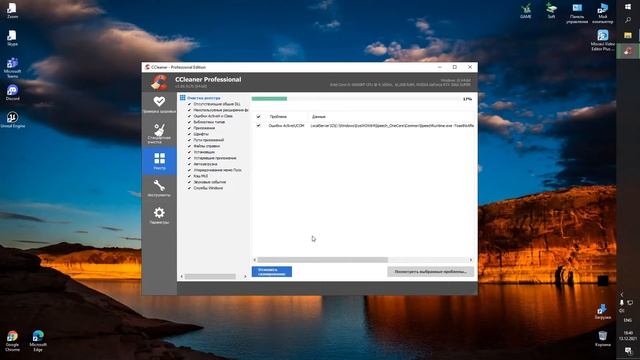Viewport: 640px width, 360px height.
Task: Click Посмотреть выбранные проблемы button
Action: [431, 271]
